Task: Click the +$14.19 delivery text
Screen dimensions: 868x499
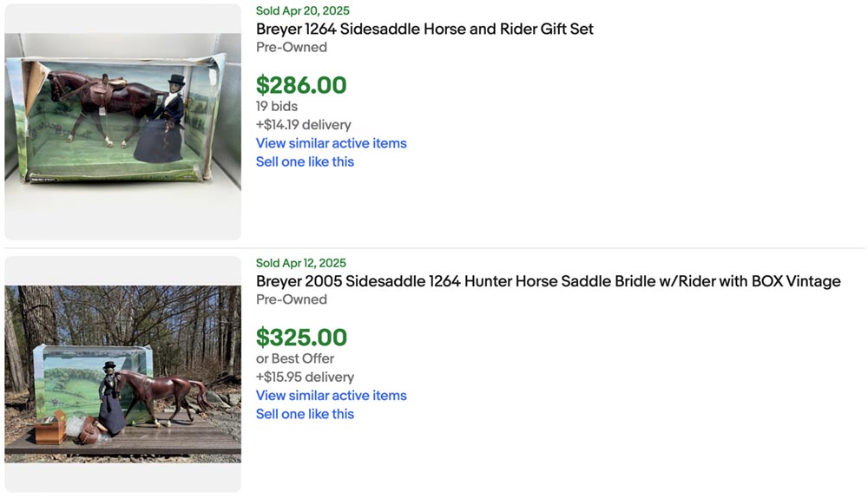Action: click(303, 125)
